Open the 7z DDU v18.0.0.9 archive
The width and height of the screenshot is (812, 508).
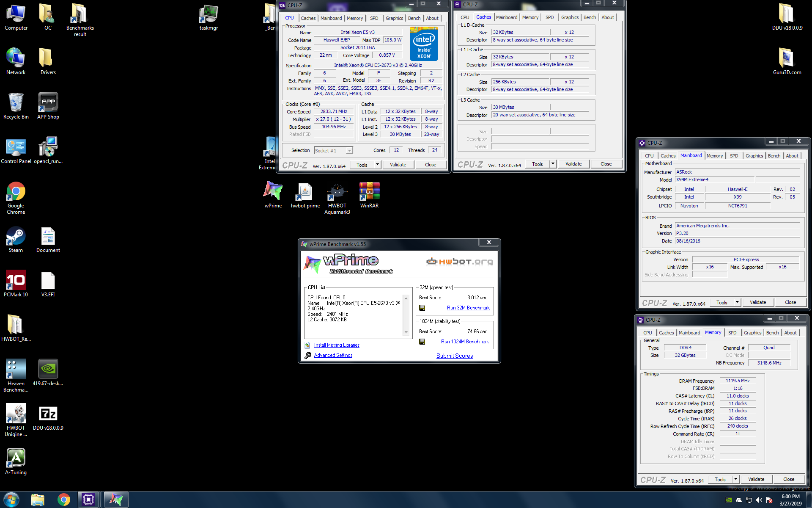tap(48, 417)
